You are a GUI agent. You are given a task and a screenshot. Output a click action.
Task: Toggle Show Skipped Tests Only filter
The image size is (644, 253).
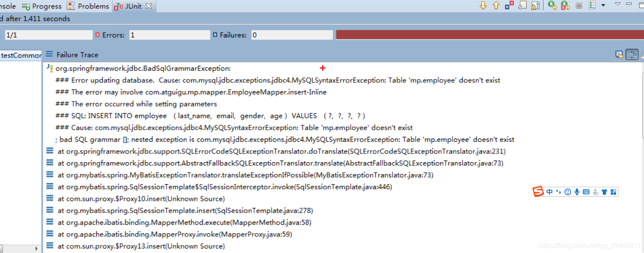point(522,5)
